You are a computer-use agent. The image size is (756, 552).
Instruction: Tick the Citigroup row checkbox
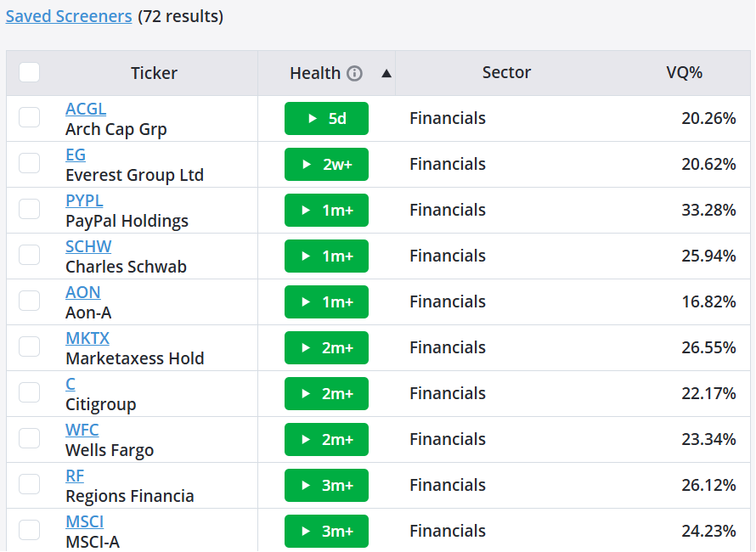30,392
